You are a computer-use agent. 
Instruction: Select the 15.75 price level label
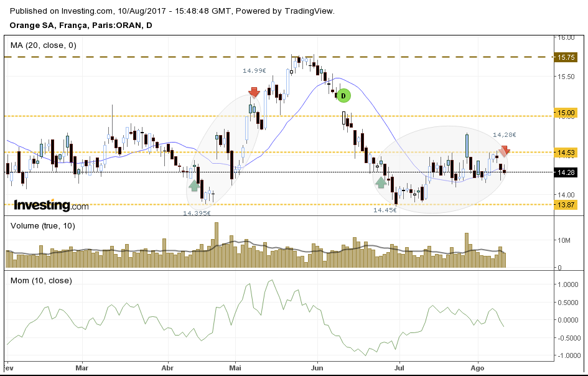[x=566, y=57]
